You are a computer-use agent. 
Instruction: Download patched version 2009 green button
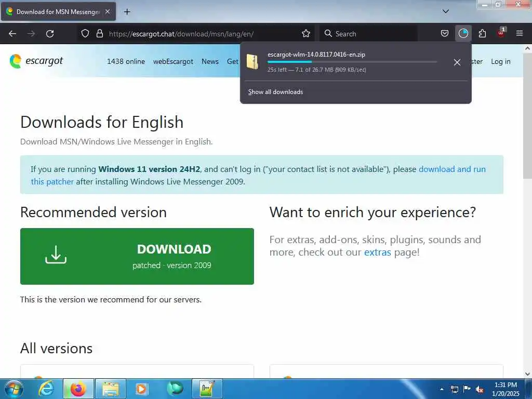(x=137, y=256)
